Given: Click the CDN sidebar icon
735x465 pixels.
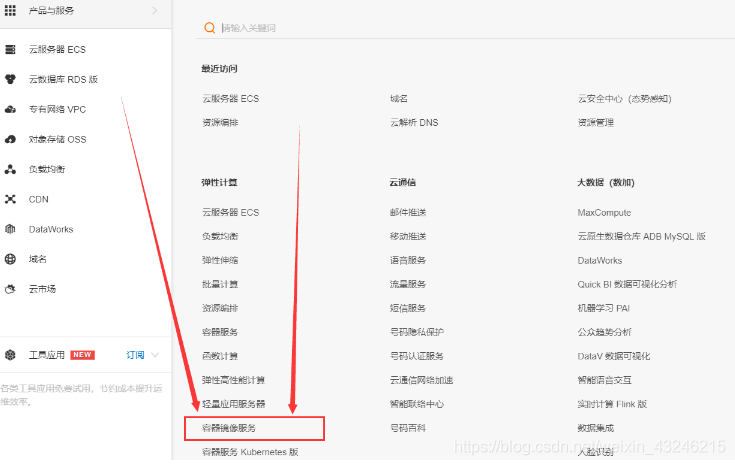Looking at the screenshot, I should coord(10,199).
